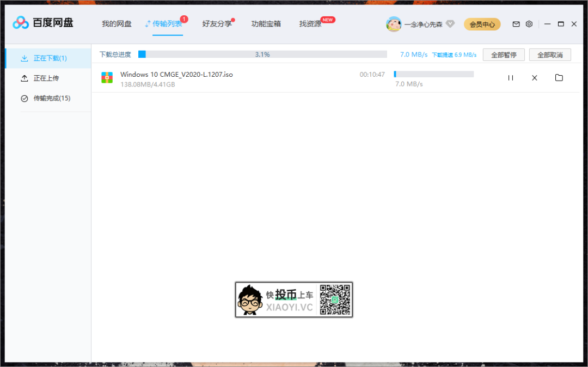Open the download folder for the ISO
The image size is (588, 367).
pos(559,78)
